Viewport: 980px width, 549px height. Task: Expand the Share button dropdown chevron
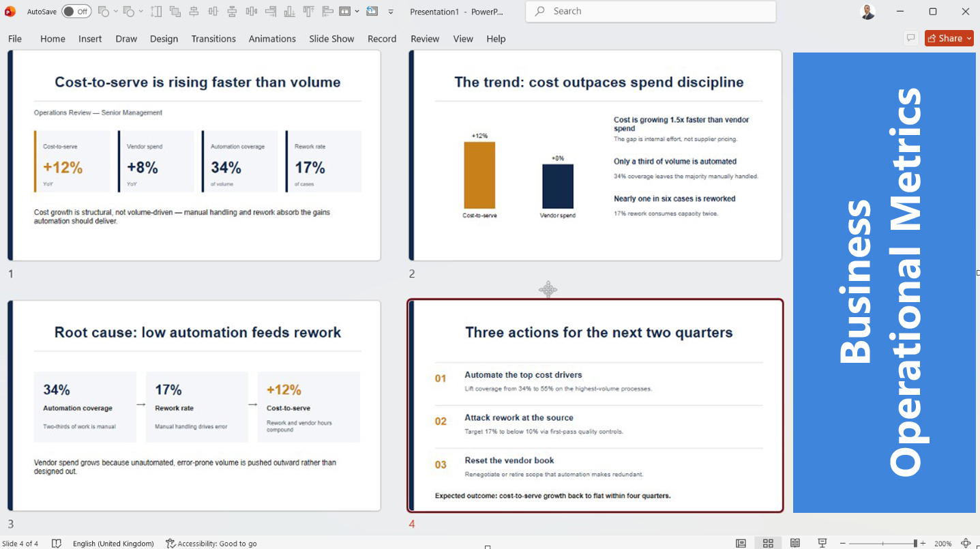(x=969, y=39)
